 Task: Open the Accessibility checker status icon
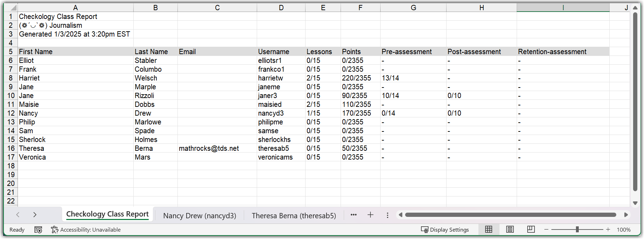click(x=54, y=230)
